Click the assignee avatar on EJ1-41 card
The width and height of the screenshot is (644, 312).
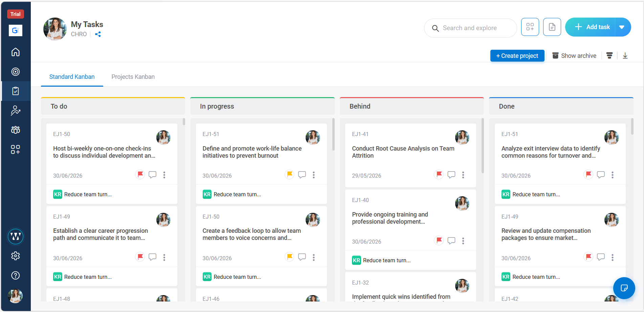point(462,137)
